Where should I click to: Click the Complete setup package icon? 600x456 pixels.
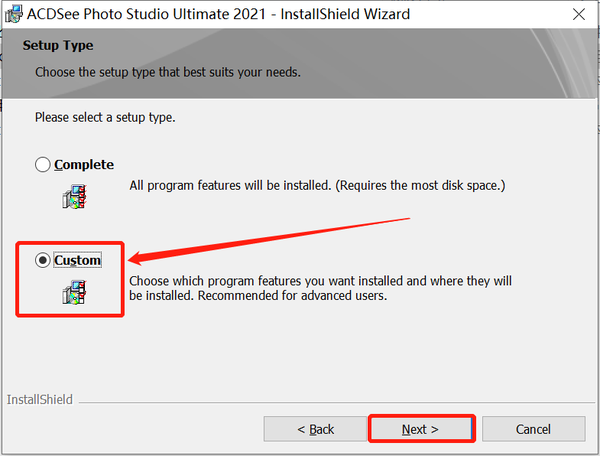[x=75, y=194]
